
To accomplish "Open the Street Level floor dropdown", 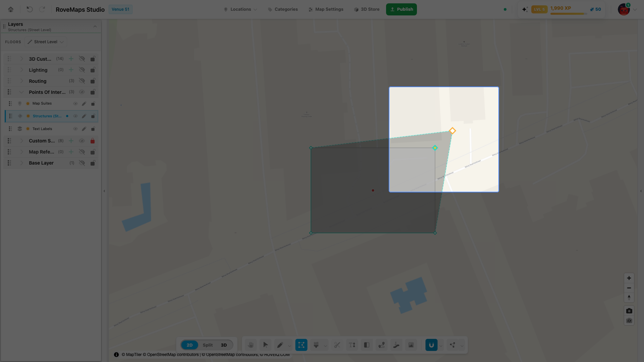I will click(x=46, y=42).
